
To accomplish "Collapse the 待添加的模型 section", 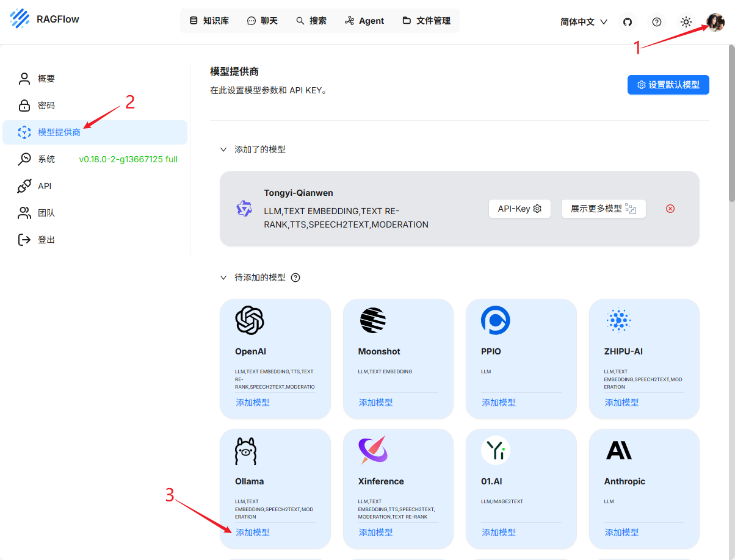I will click(223, 278).
